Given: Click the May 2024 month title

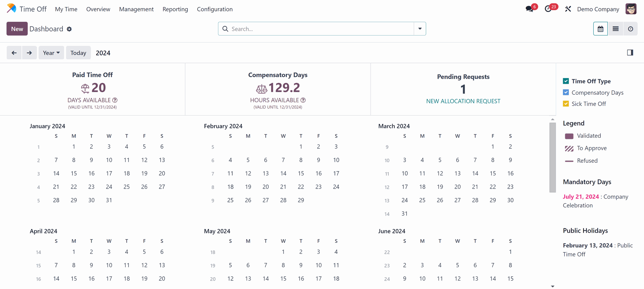Looking at the screenshot, I should (x=217, y=231).
